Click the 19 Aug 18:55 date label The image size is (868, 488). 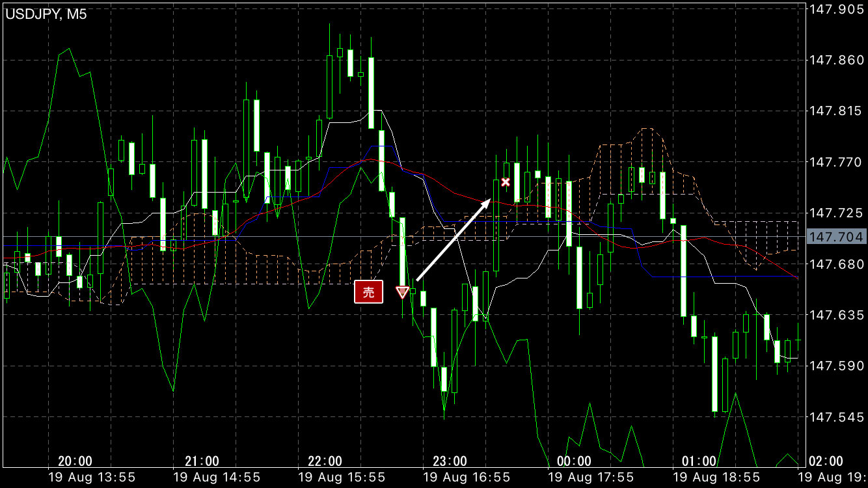(716, 477)
